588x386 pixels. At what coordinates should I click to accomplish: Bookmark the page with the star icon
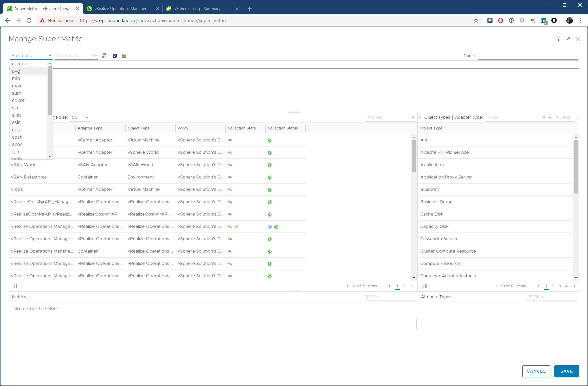(x=476, y=20)
